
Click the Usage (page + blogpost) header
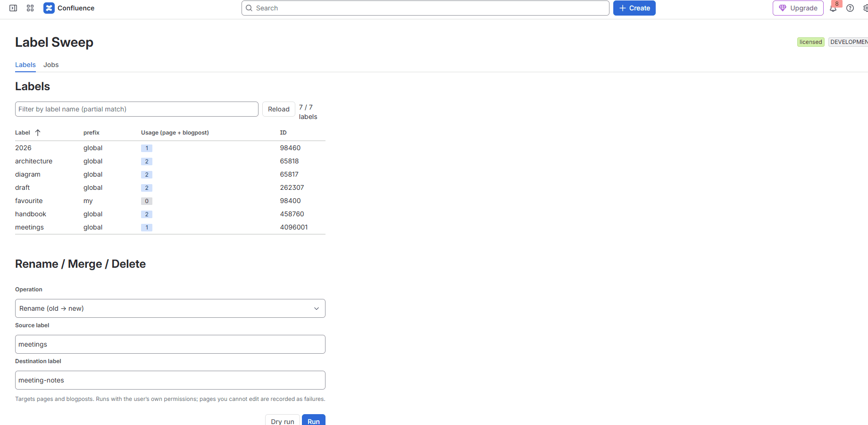pyautogui.click(x=175, y=133)
